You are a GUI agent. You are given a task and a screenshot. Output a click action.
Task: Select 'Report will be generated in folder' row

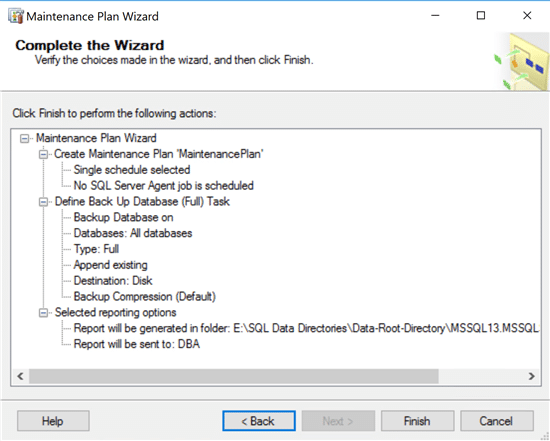[x=307, y=328]
